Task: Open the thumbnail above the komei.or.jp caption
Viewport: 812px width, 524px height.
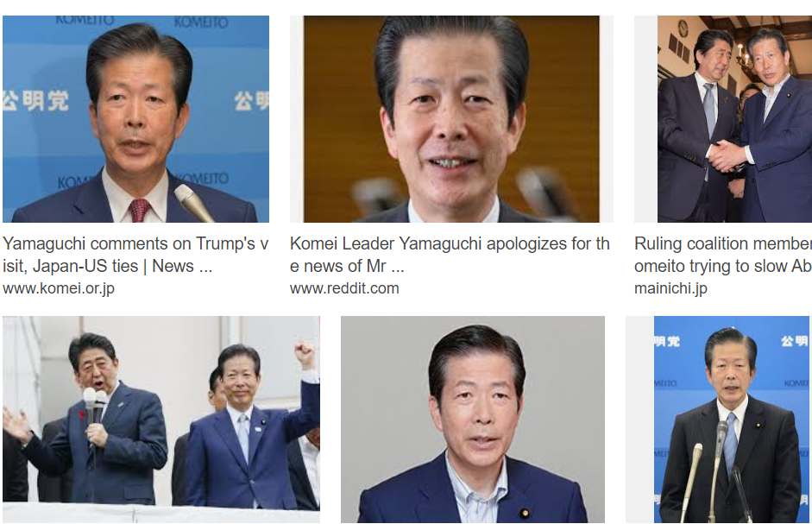Action: click(x=135, y=118)
